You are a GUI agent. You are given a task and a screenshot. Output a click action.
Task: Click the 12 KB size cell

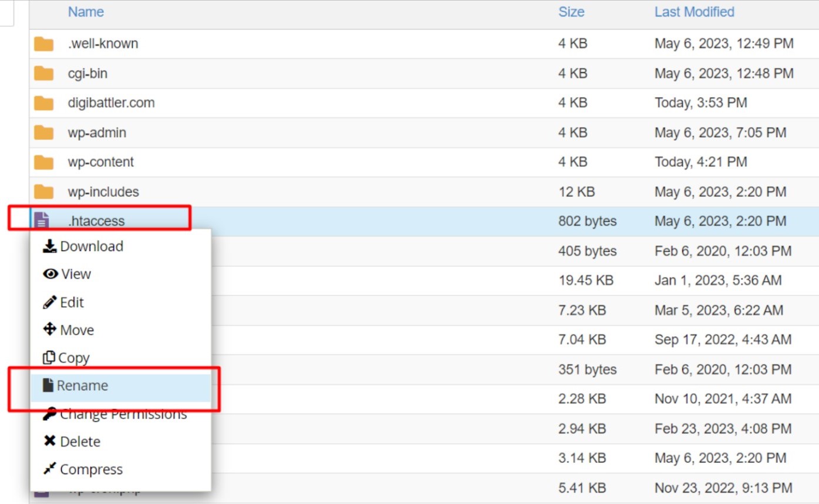tap(577, 192)
